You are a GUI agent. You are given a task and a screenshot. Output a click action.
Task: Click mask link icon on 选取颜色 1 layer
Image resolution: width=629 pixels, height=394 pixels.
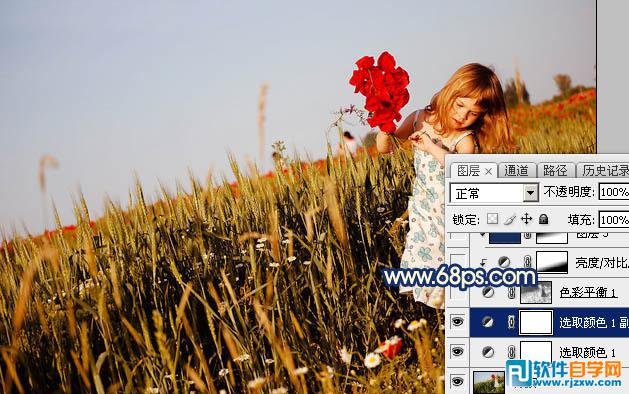pos(511,352)
